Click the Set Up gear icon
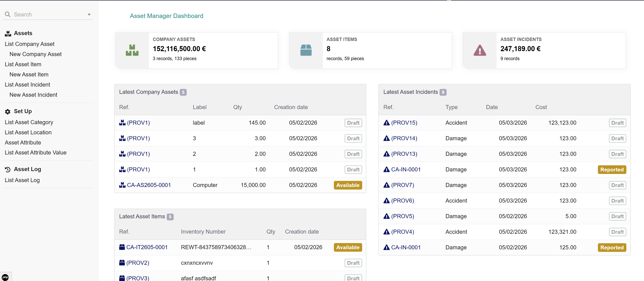The height and width of the screenshot is (281, 644). 8,112
